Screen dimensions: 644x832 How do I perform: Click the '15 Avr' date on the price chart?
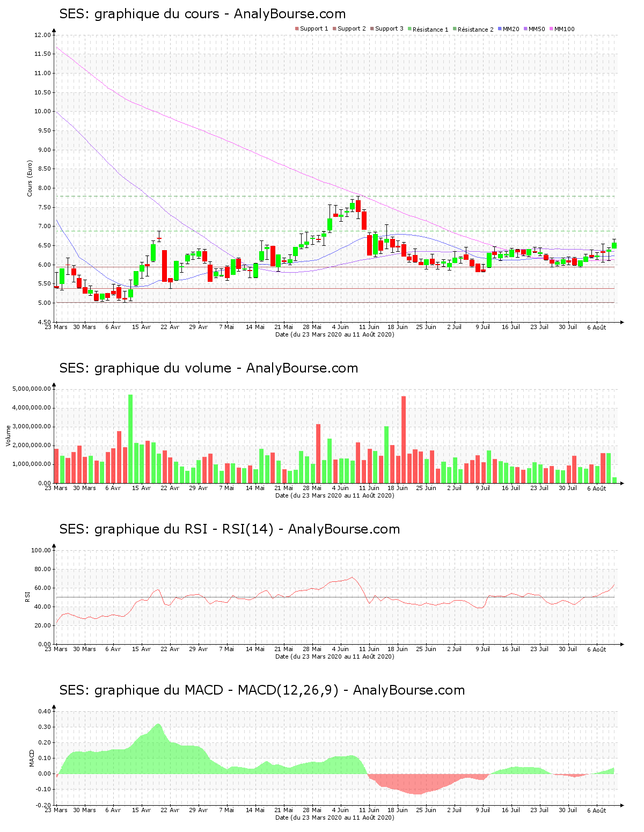point(142,327)
